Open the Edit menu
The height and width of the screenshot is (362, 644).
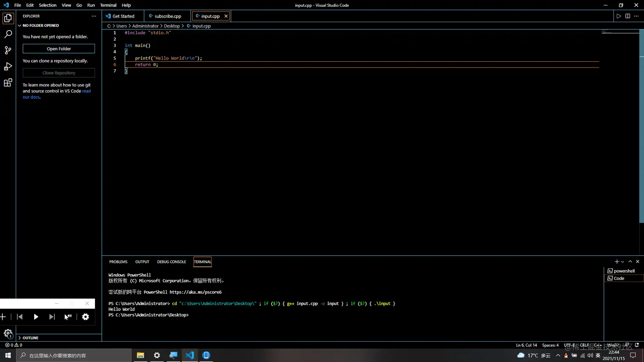tap(30, 5)
